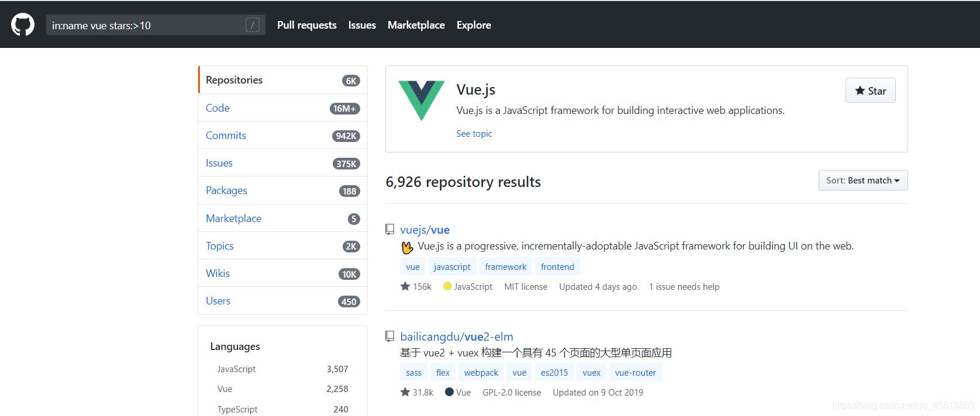Screen dimensions: 980x416
Task: Click the 'vue' tag under vue2-elm
Action: pyautogui.click(x=520, y=373)
